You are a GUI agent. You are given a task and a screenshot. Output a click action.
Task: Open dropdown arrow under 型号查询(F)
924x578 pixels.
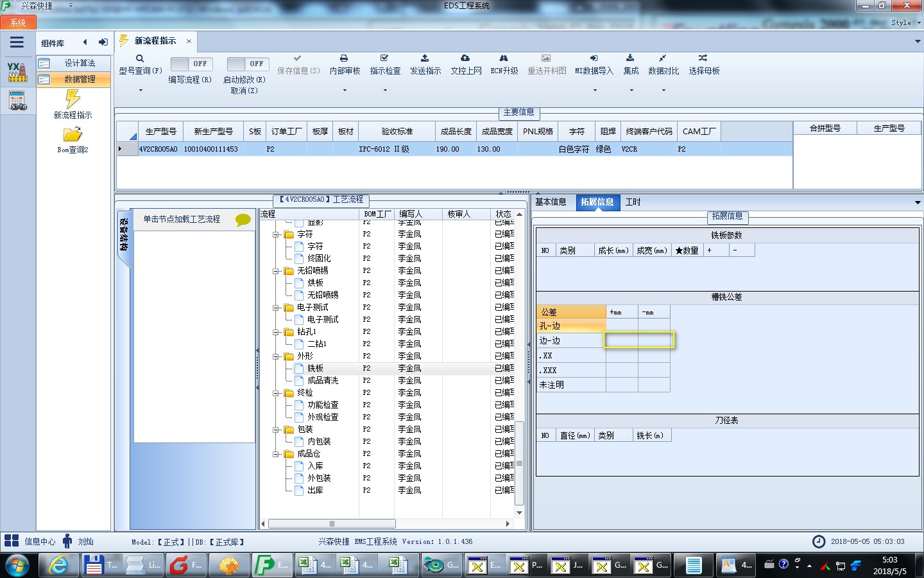141,91
